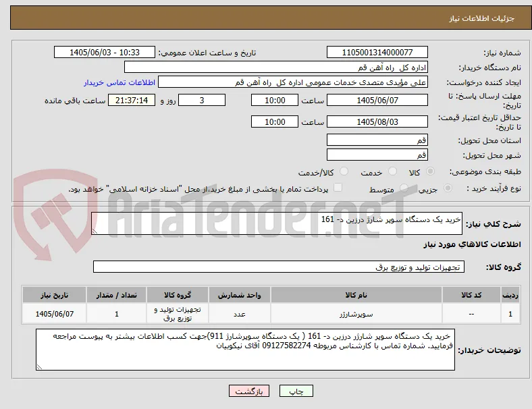Click the response deadline date 1405/06/07 field

(x=377, y=100)
